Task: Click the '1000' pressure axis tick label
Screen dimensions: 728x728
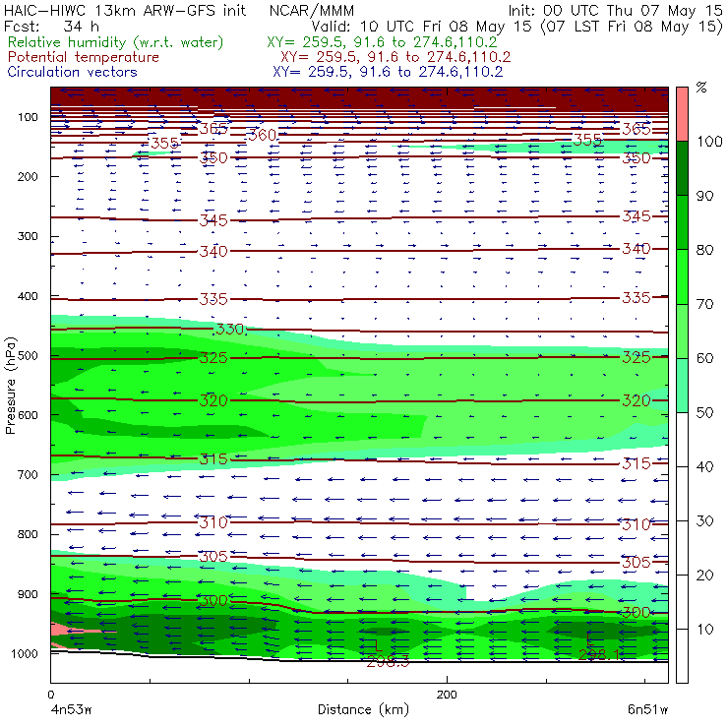Action: pos(25,653)
